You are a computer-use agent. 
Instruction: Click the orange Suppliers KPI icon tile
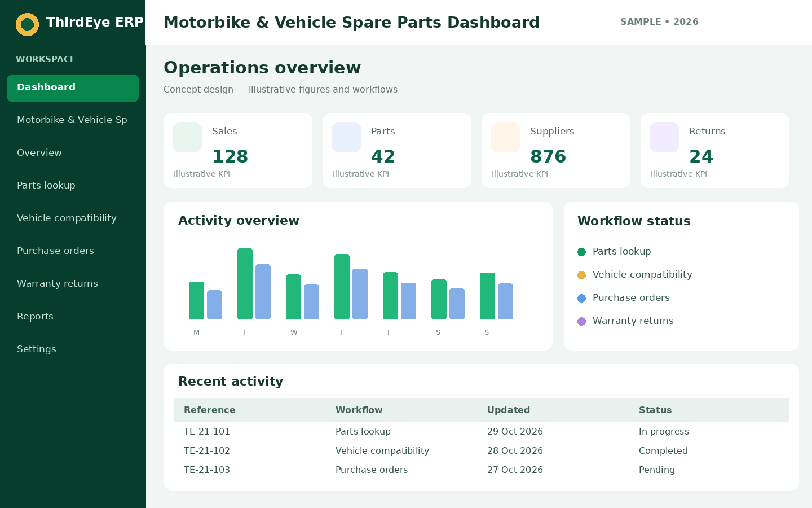coord(505,137)
